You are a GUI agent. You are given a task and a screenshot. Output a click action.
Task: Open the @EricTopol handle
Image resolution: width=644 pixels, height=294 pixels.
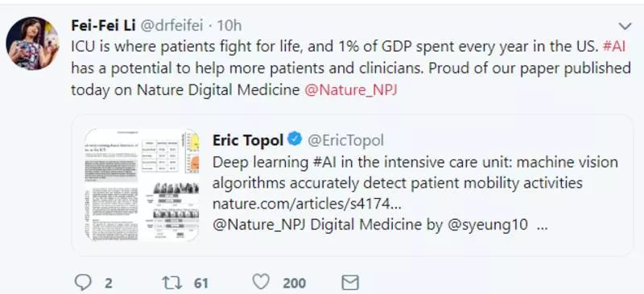click(345, 141)
